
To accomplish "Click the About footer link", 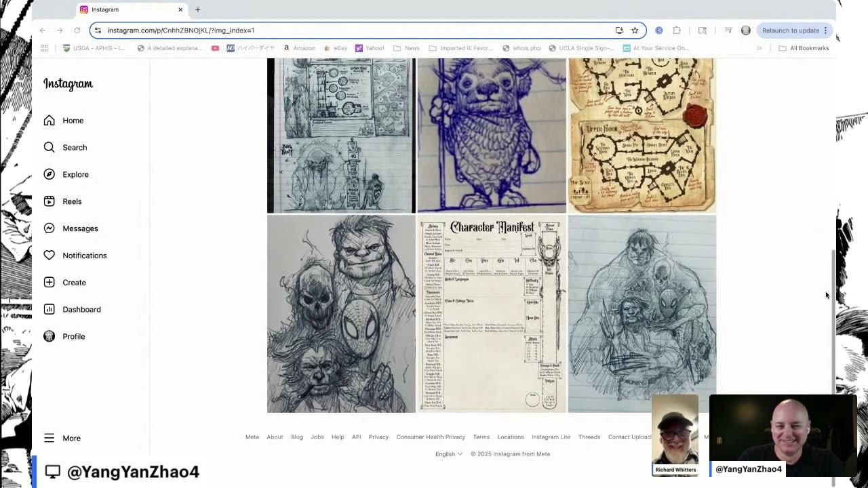I will tap(275, 437).
